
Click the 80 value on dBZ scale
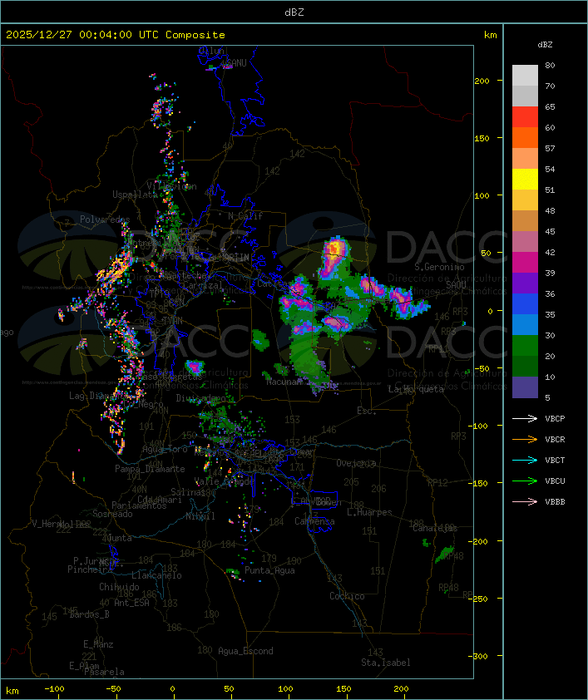tap(550, 65)
